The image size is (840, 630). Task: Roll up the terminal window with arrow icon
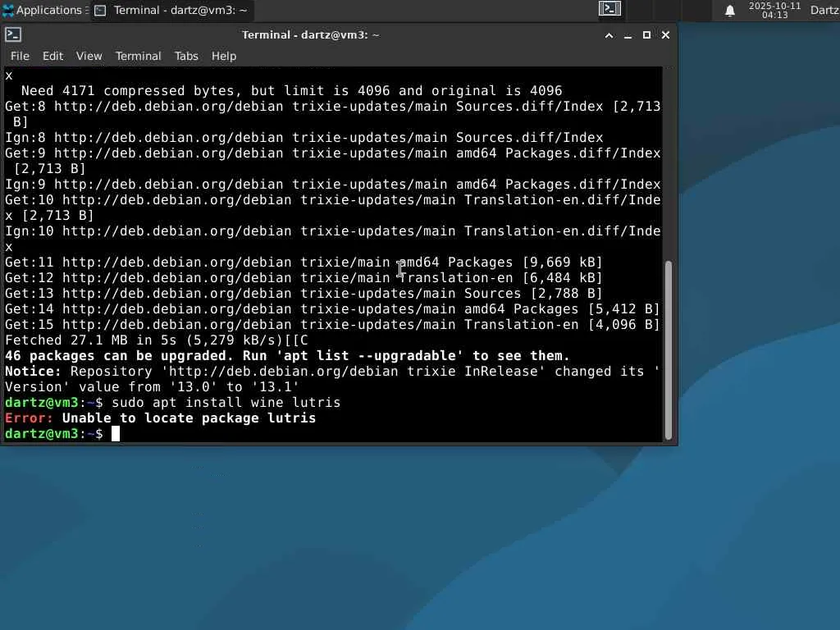(x=609, y=35)
